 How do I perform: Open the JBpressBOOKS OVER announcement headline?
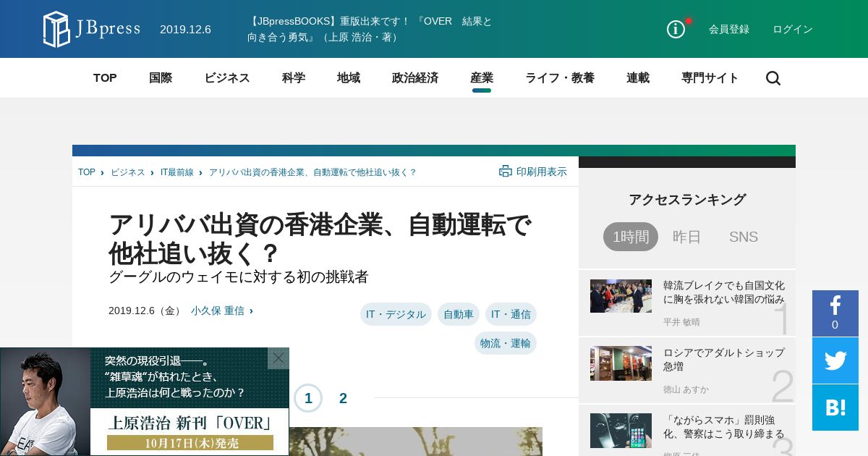point(370,29)
